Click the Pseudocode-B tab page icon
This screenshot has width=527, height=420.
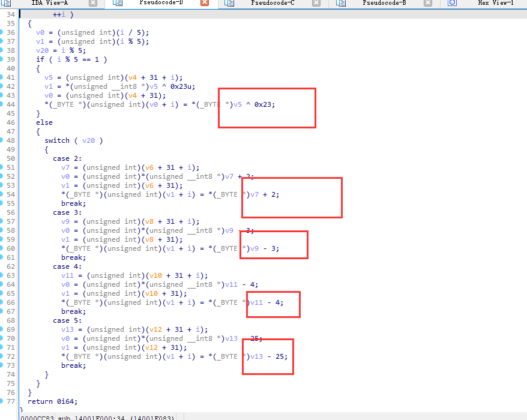[x=341, y=4]
